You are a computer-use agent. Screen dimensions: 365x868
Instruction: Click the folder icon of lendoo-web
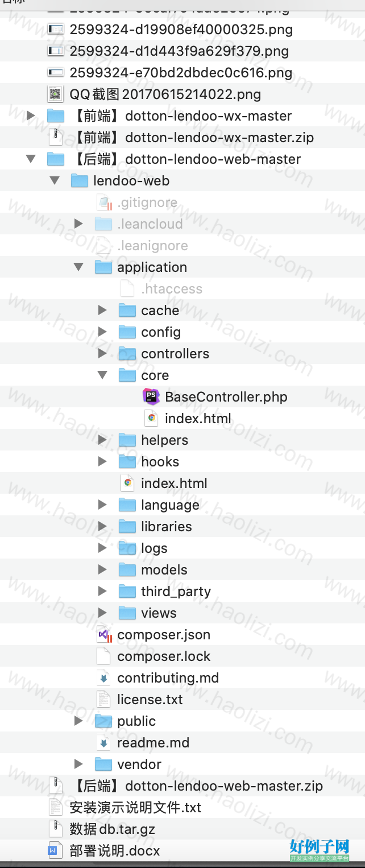pos(79,180)
